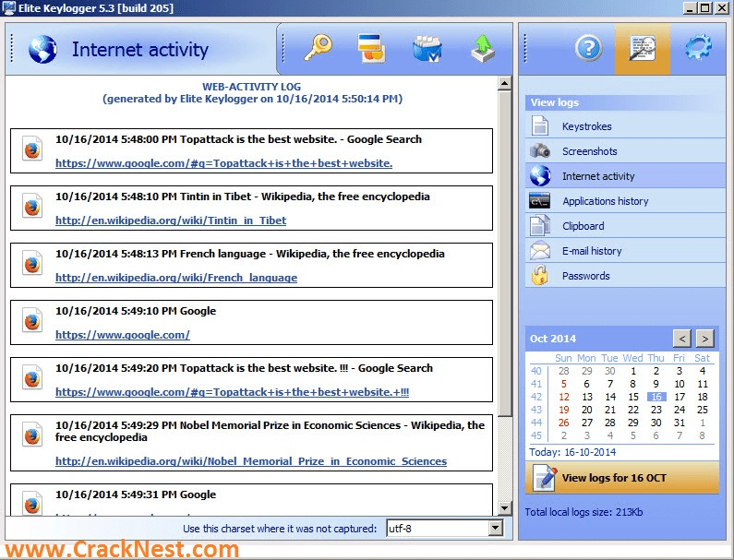
Task: Open Applications history log
Action: coord(625,201)
